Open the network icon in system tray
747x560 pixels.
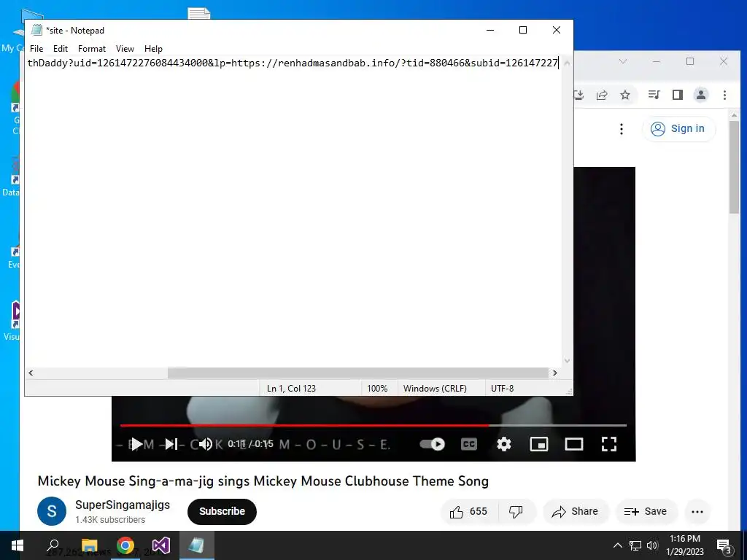click(x=635, y=545)
